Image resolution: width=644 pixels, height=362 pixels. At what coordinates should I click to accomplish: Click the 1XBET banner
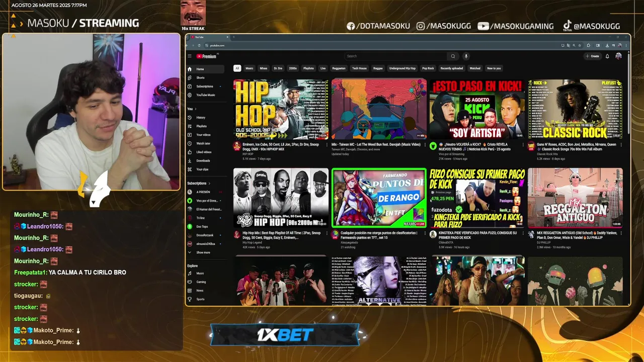285,335
